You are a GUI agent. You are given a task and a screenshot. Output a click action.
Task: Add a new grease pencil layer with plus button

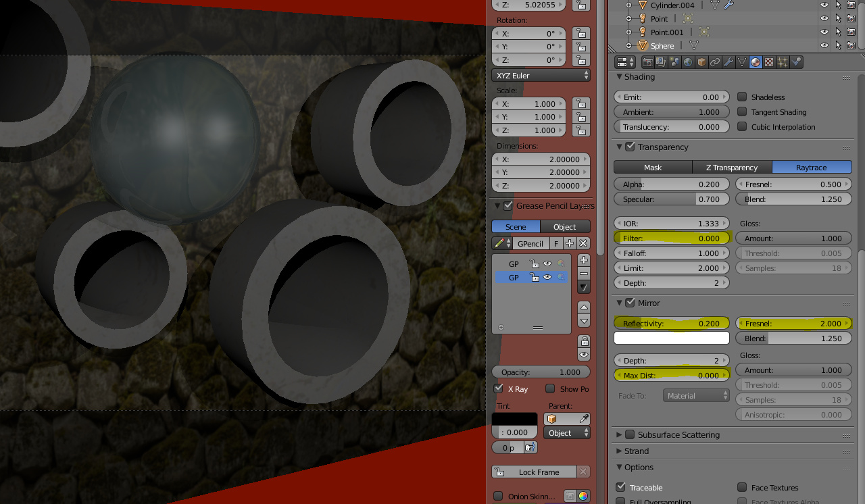584,260
